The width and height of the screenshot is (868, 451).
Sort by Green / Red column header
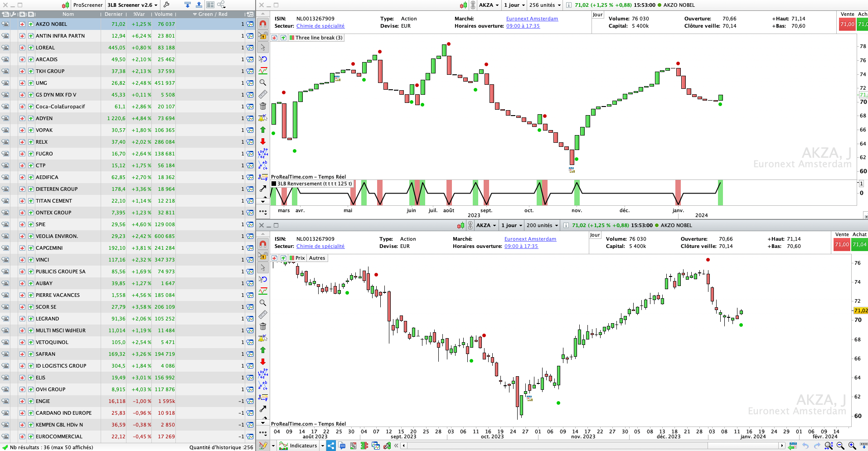coord(210,14)
